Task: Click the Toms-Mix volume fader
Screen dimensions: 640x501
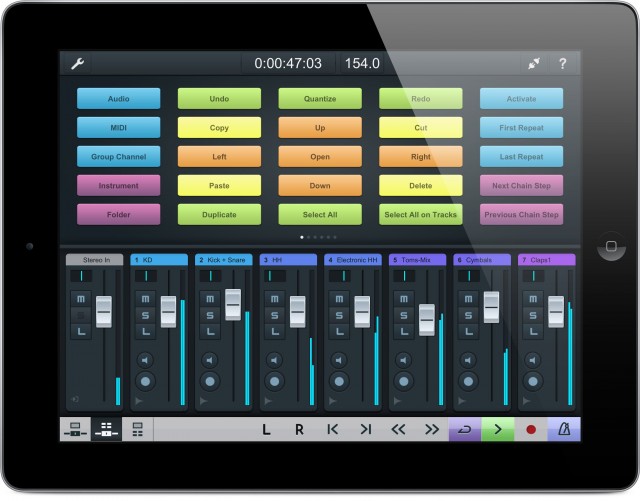Action: [x=427, y=319]
